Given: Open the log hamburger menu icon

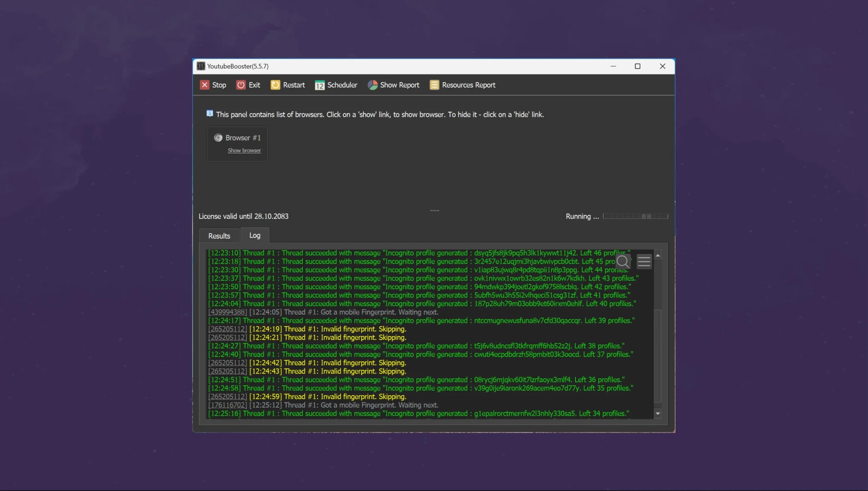Looking at the screenshot, I should tap(644, 261).
